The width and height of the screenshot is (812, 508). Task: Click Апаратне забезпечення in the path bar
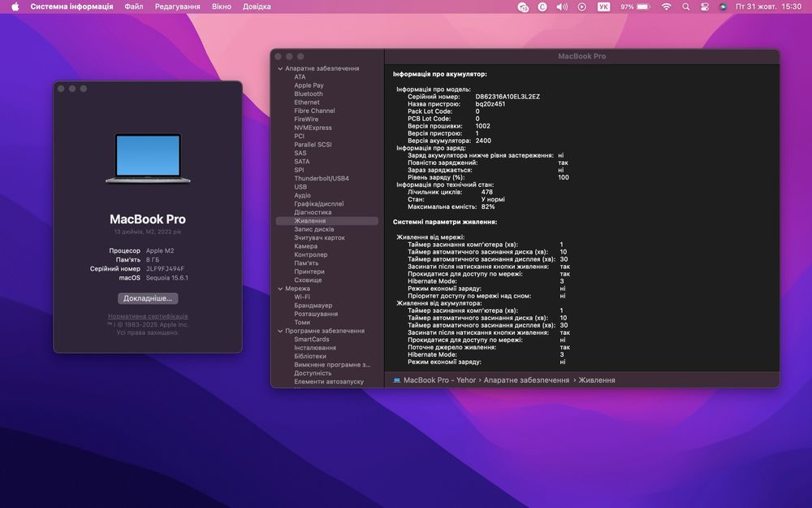(x=526, y=380)
